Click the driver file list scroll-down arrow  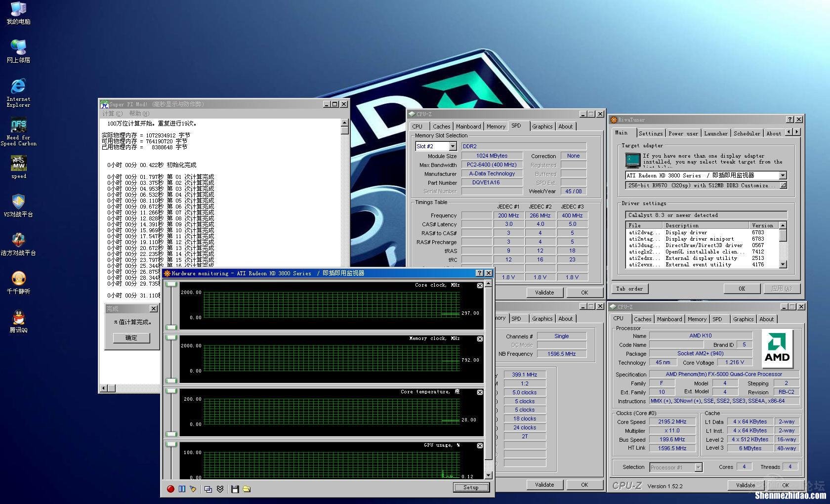pyautogui.click(x=783, y=264)
